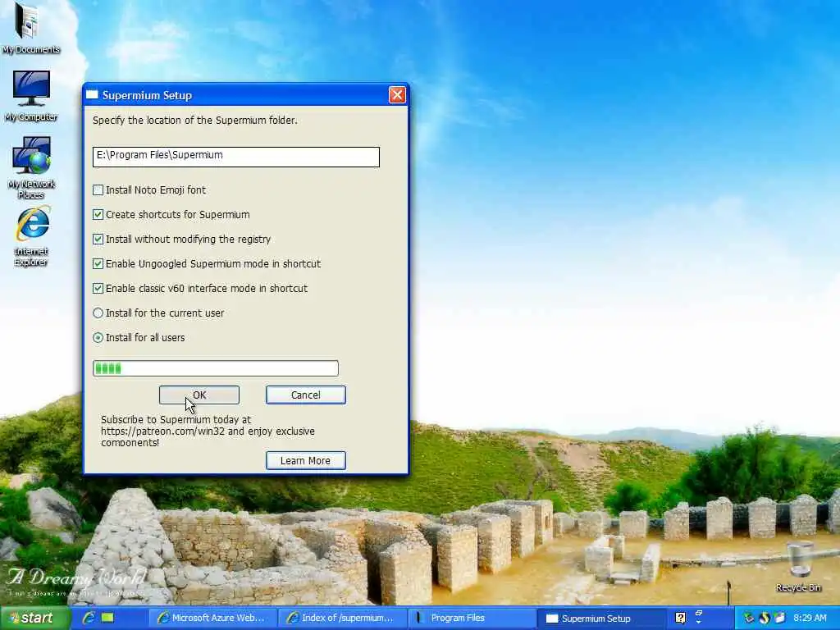Select Supermium Setup taskbar button
840x630 pixels.
tap(601, 618)
